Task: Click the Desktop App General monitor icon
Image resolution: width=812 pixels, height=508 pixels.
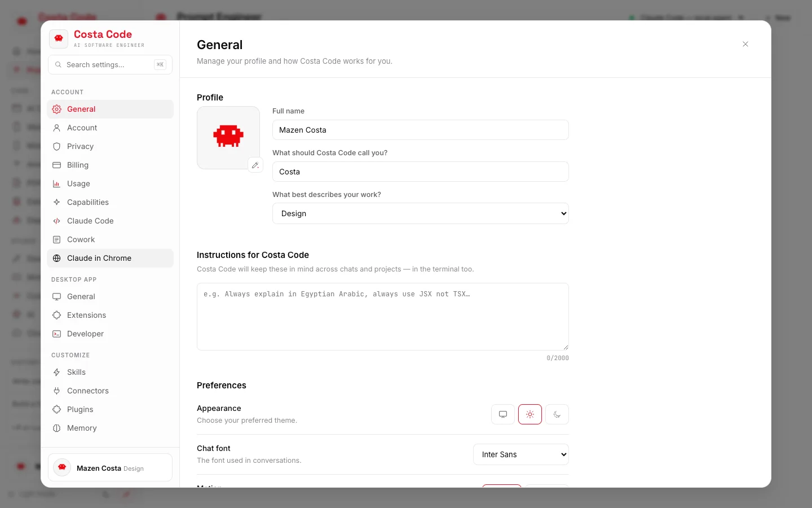Action: click(x=56, y=296)
